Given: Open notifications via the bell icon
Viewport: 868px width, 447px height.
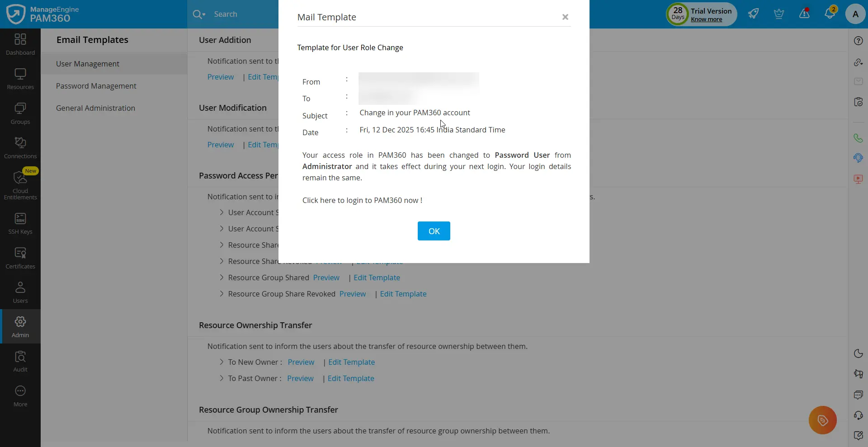Looking at the screenshot, I should point(830,14).
